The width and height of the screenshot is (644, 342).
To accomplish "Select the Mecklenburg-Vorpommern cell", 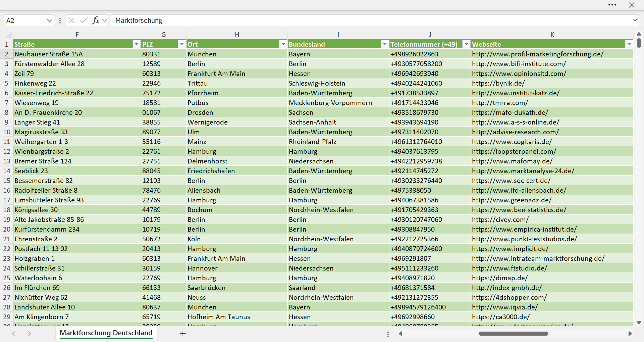I will click(x=338, y=103).
